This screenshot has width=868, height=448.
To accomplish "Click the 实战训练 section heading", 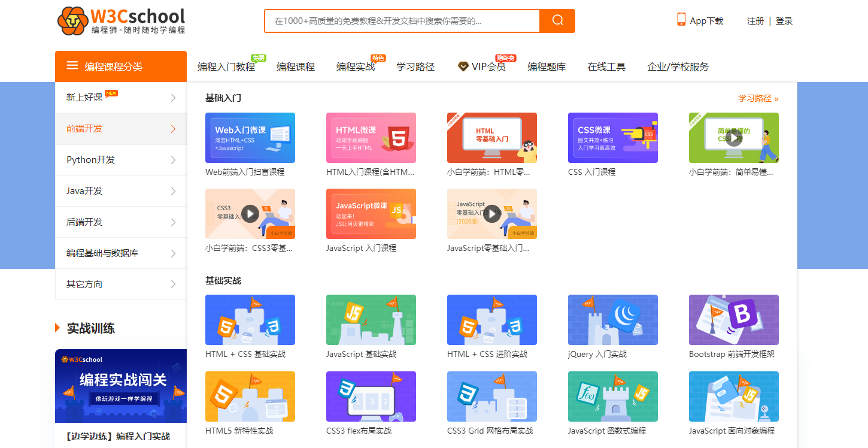I will pyautogui.click(x=91, y=328).
